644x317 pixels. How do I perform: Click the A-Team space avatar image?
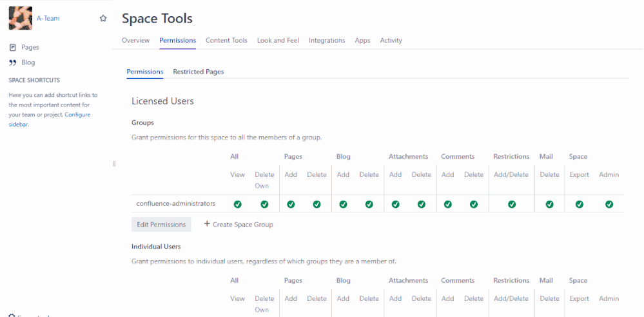click(x=20, y=18)
